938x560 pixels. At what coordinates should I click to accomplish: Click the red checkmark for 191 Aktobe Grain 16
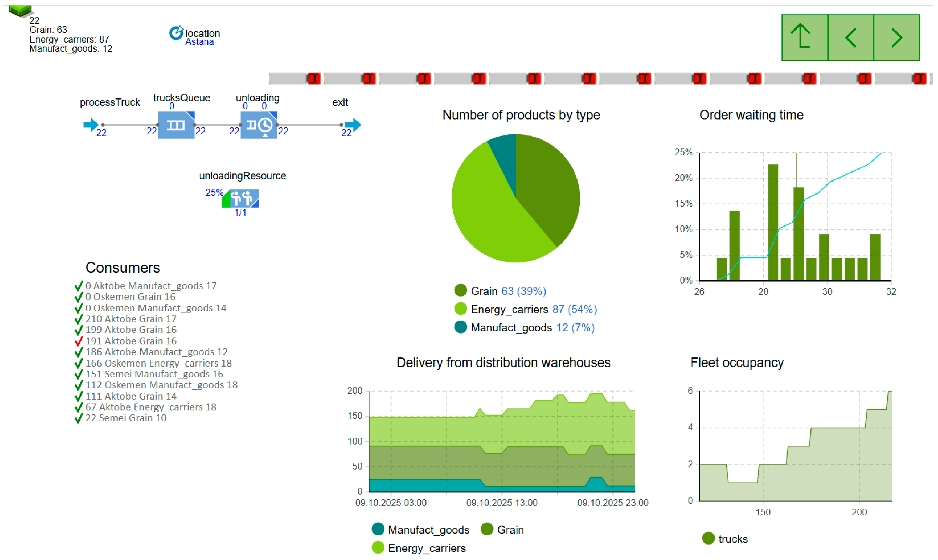click(78, 341)
